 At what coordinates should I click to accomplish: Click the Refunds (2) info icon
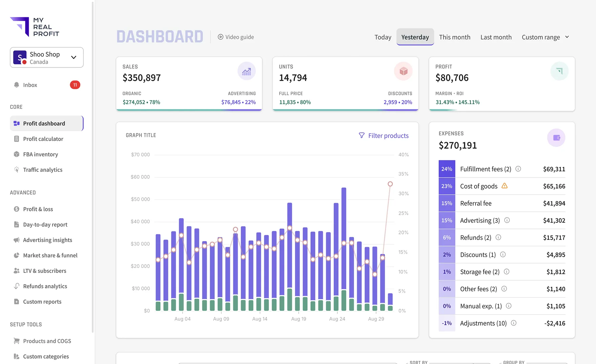(x=498, y=237)
